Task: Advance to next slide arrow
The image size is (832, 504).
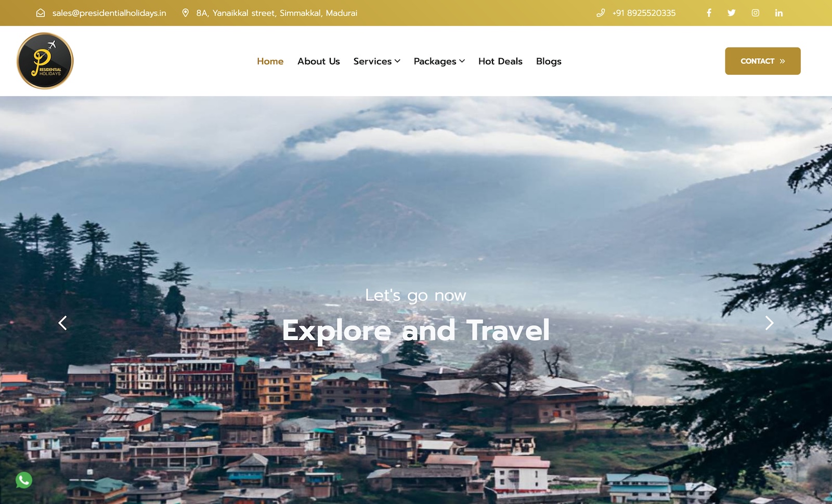Action: click(x=770, y=323)
